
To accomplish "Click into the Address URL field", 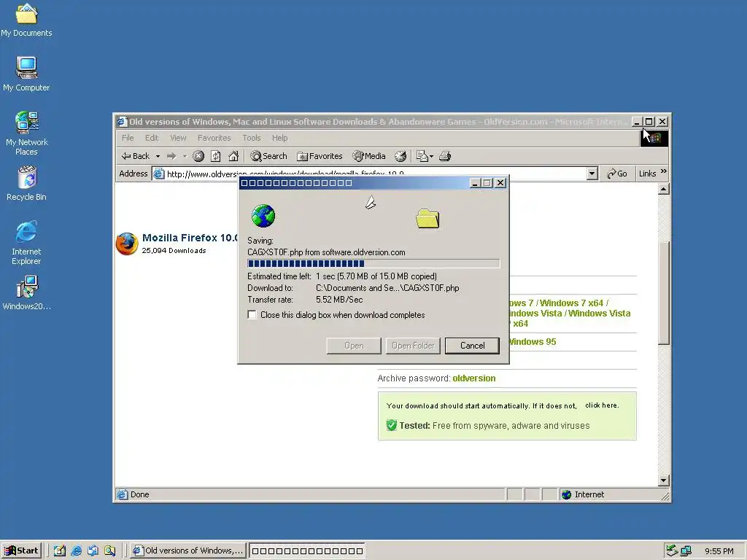I will (376, 174).
